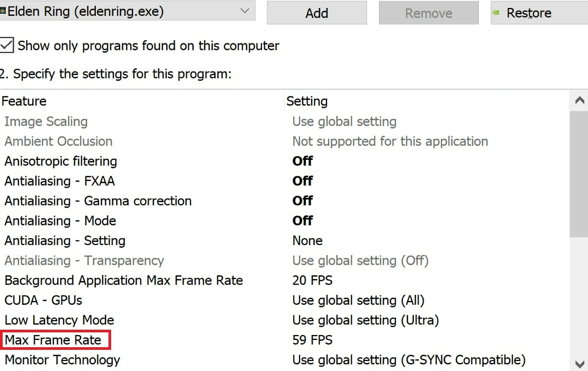Image resolution: width=588 pixels, height=371 pixels.
Task: Open Antialiasing - Gamma correction Off setting
Action: click(303, 201)
